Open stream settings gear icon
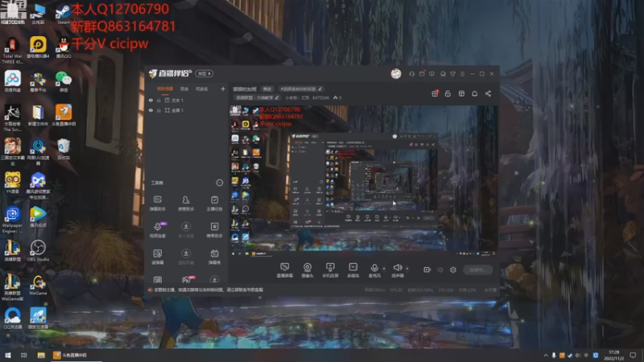Viewport: 644px width, 362px height. point(453,269)
